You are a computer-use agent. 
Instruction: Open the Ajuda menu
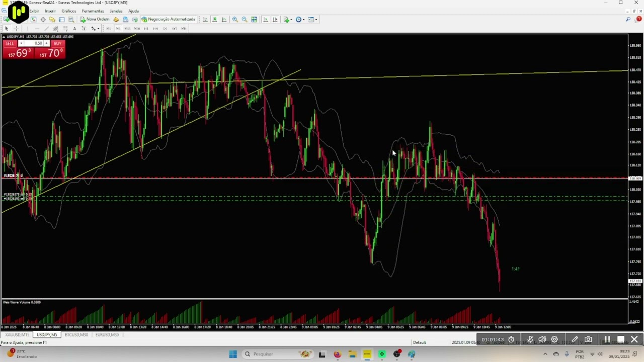point(134,11)
